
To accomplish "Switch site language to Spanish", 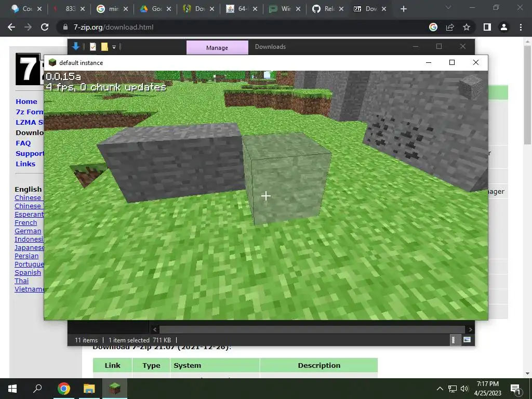I will click(x=28, y=272).
